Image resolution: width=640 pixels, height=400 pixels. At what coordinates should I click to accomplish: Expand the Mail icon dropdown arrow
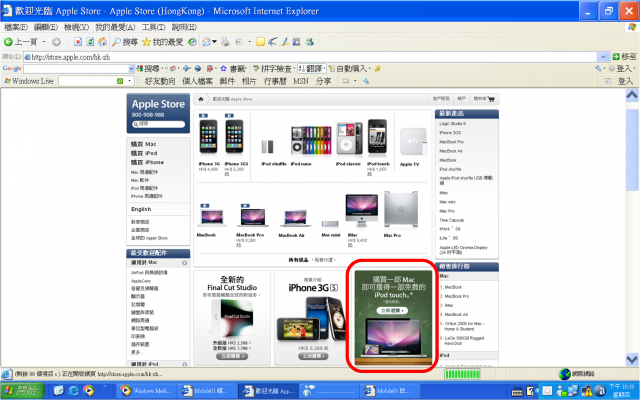coord(214,42)
